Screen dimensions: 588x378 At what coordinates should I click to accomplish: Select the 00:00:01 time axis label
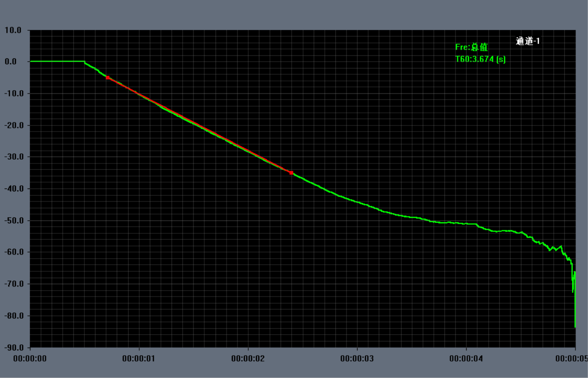[x=139, y=358]
